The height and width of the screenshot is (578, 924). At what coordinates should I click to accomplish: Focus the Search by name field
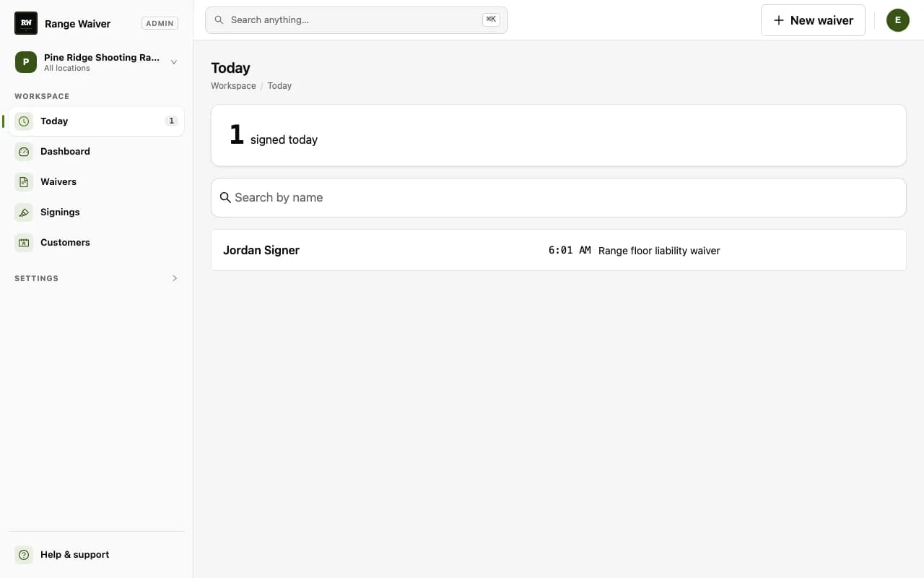(x=559, y=197)
